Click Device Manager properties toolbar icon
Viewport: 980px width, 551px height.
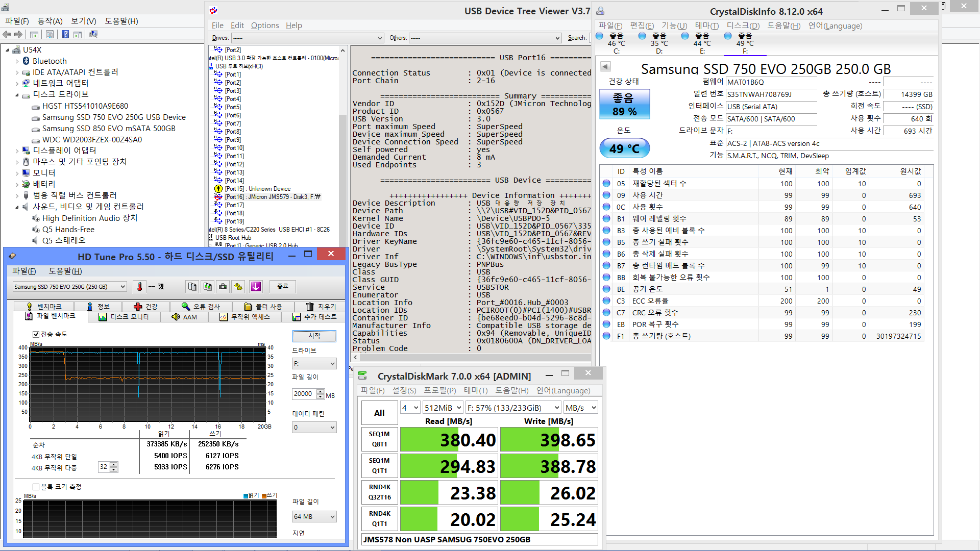[50, 34]
